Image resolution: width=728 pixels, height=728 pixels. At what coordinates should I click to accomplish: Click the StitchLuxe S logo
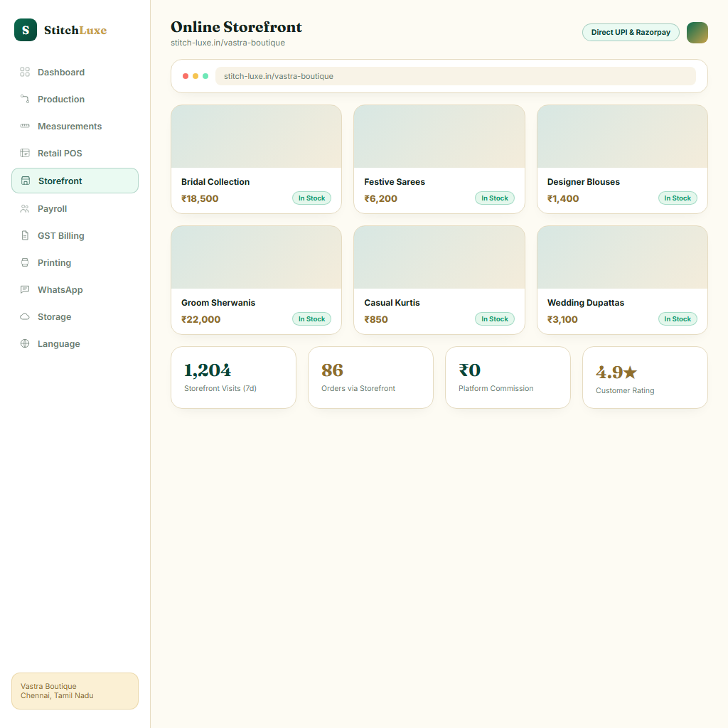[26, 30]
